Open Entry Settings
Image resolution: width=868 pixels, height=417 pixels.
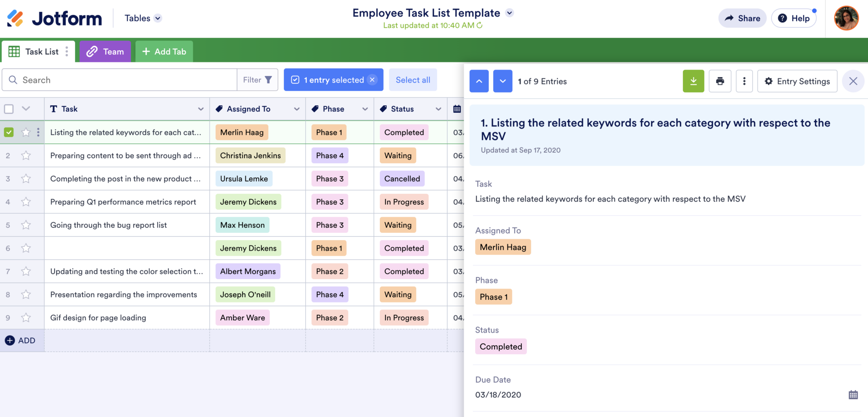[797, 81]
